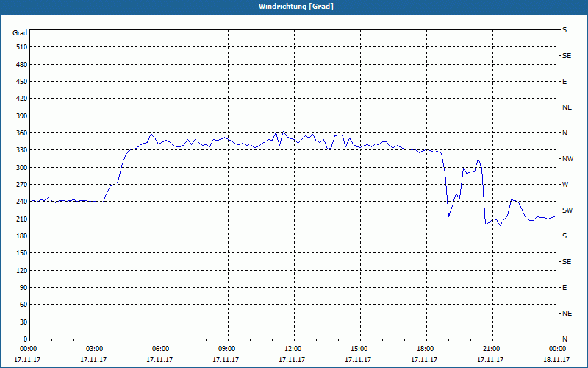Viewport: 588px width, 368px height.
Task: Select the 09:00 time axis label
Action: coord(227,349)
